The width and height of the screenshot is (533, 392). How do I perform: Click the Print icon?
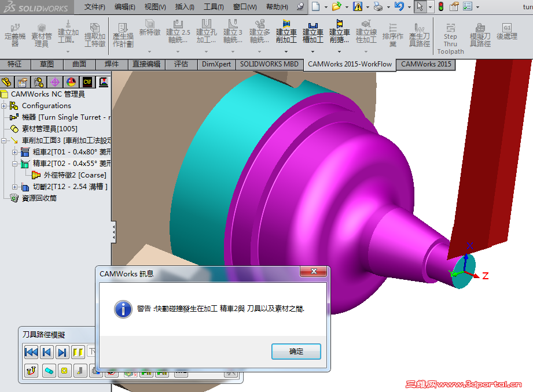pos(378,6)
